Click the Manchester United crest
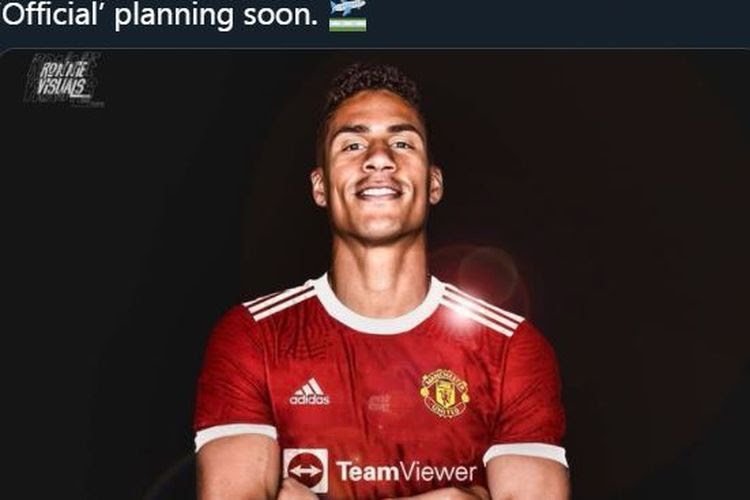This screenshot has width=750, height=500. point(444,392)
